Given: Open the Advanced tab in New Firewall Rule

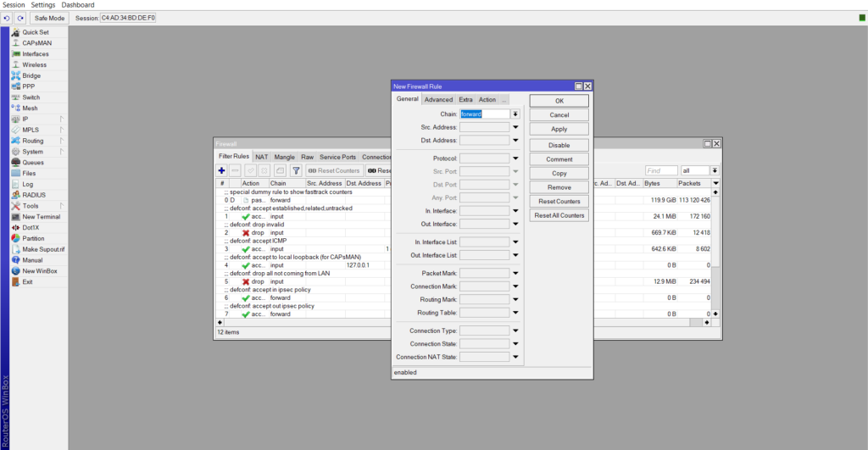Looking at the screenshot, I should (438, 100).
